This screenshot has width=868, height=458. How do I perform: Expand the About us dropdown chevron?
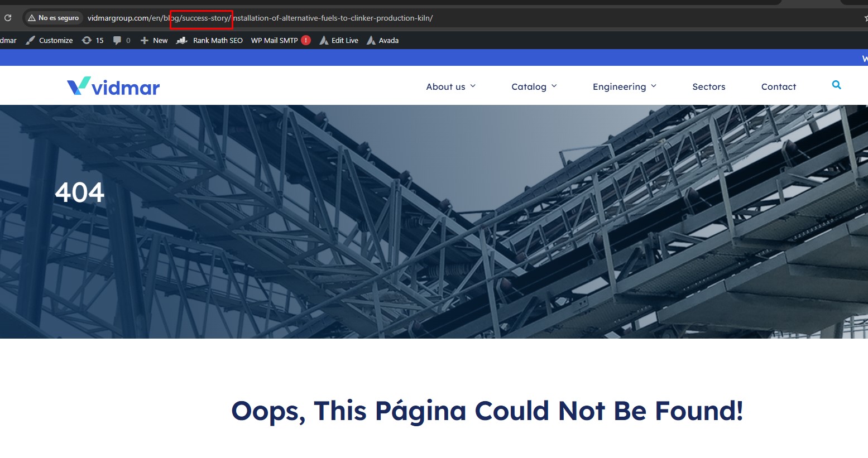[473, 86]
